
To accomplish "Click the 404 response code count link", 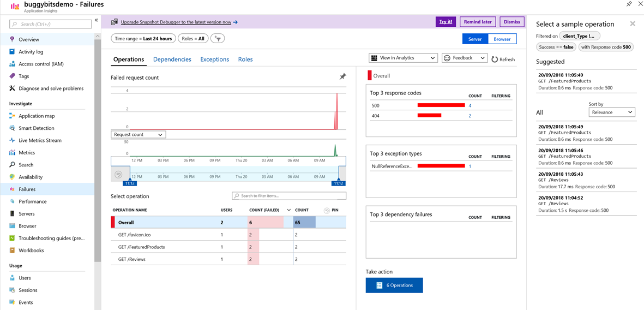I will 470,116.
